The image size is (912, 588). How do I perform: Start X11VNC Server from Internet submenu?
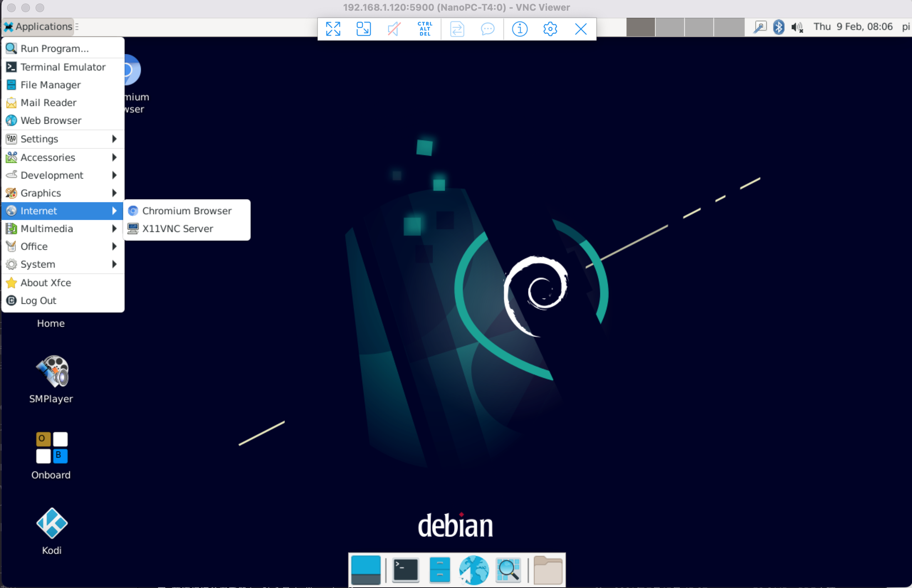pos(187,229)
